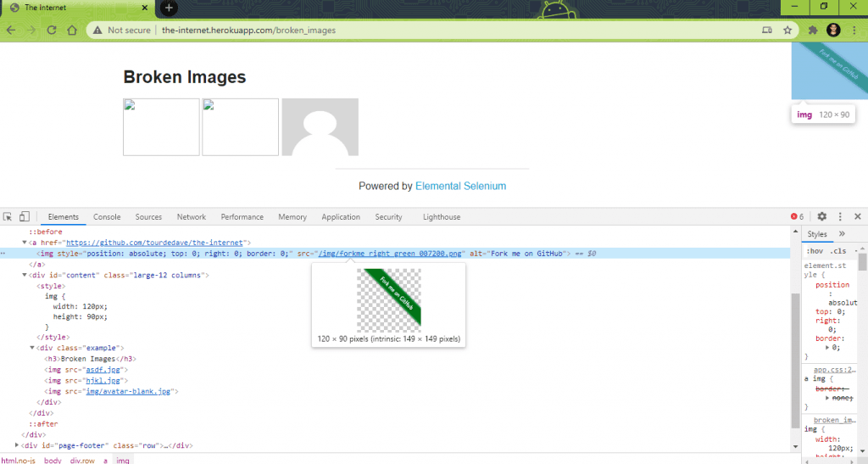Select the Styles sidebar tab
This screenshot has height=464, width=868.
[x=817, y=234]
